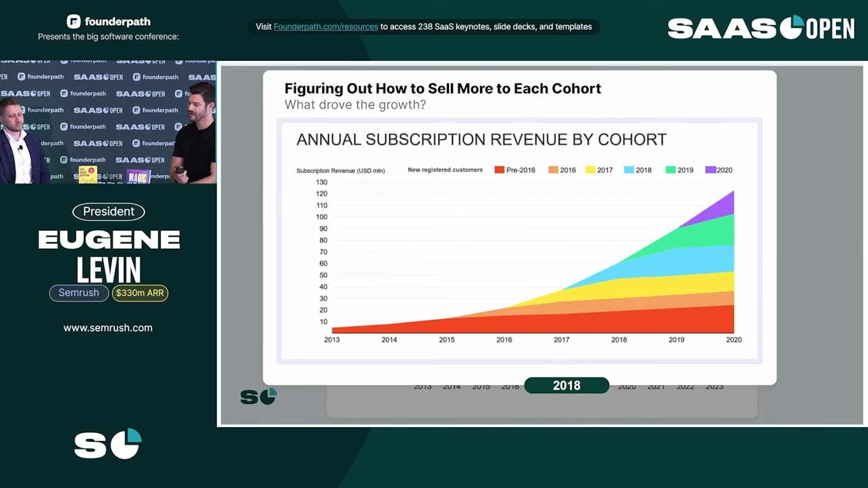Click the speaker video thumbnail

pyautogui.click(x=108, y=123)
